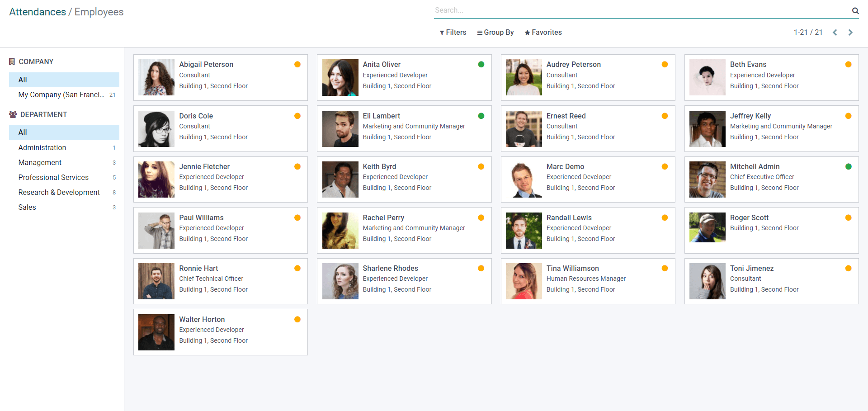Screen dimensions: 868x411
Task: Open Ronnie Hart employee card name
Action: point(198,268)
